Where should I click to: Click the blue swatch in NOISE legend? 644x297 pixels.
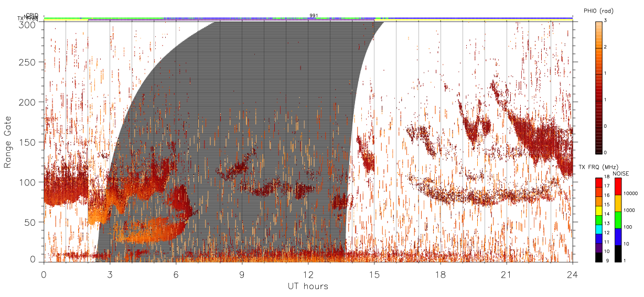point(618,237)
